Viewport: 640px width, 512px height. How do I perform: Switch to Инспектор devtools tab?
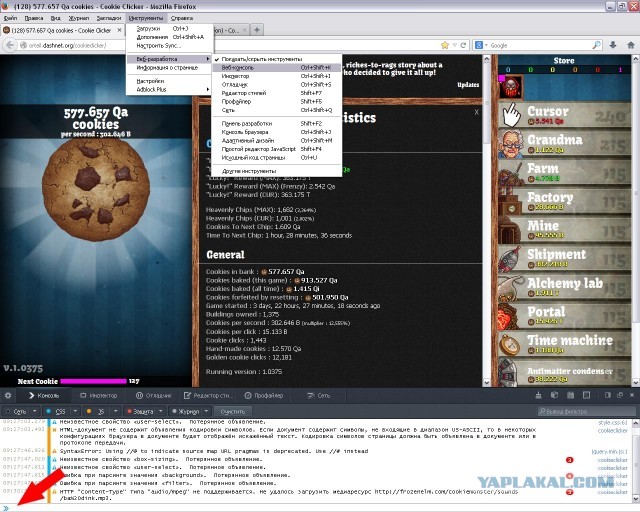(99, 395)
